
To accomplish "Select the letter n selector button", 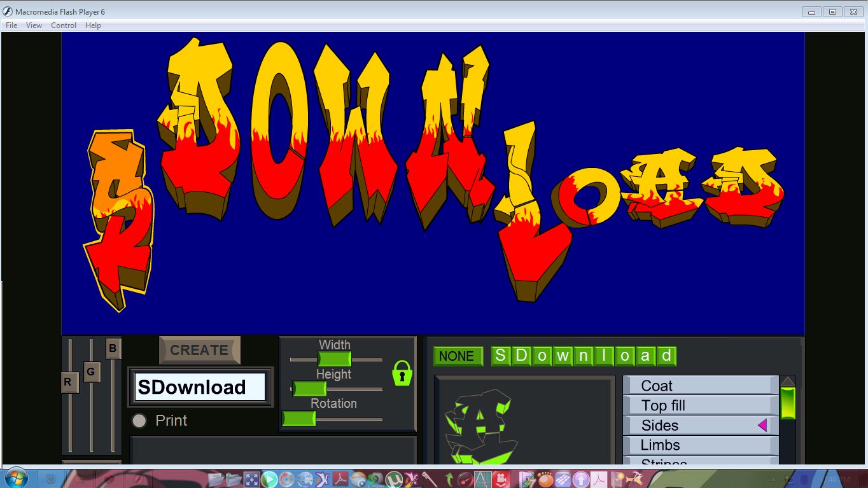I will tap(583, 356).
